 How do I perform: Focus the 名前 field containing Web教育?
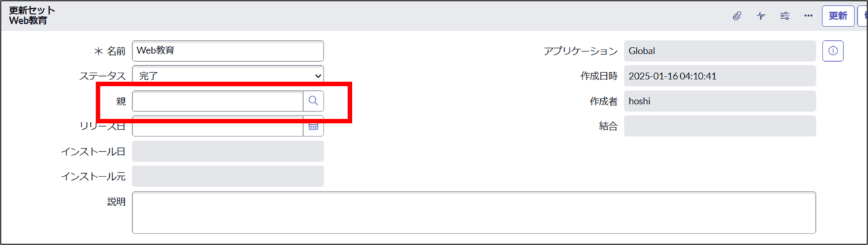(x=228, y=51)
